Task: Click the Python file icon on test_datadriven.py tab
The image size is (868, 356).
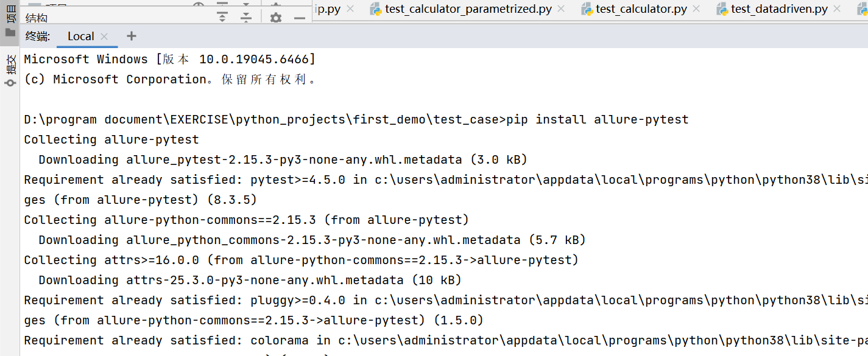Action: click(x=722, y=9)
